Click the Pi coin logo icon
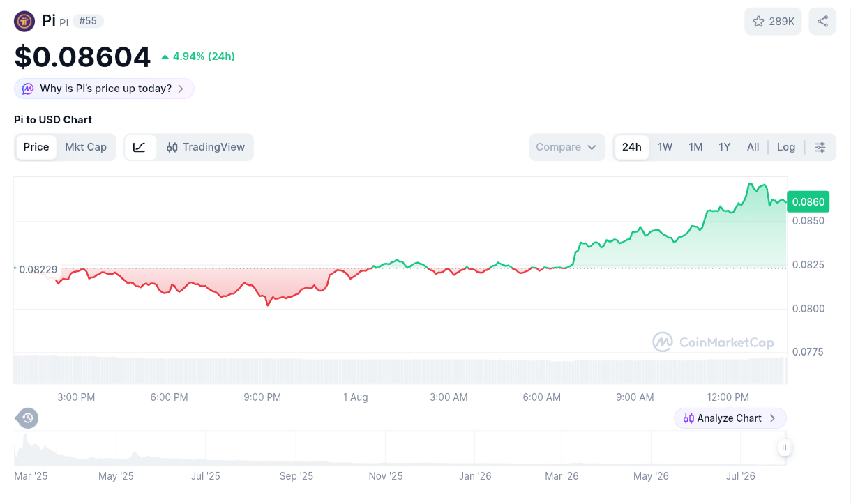 click(24, 22)
